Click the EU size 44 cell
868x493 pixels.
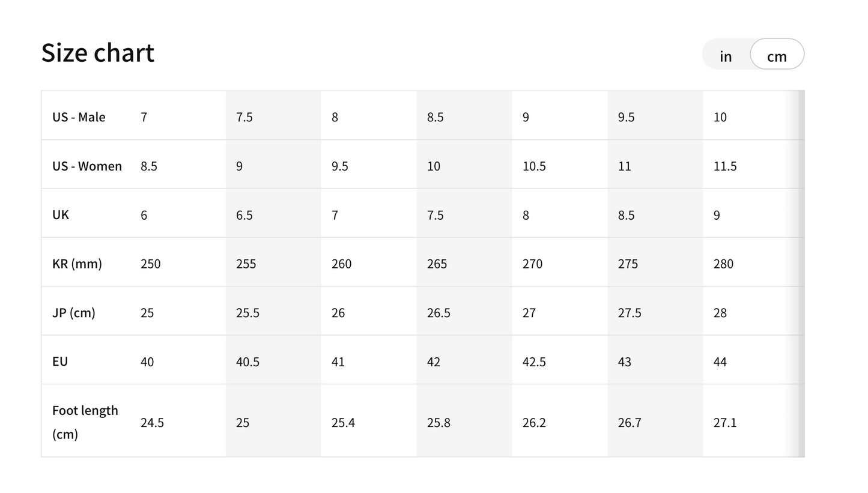pyautogui.click(x=751, y=361)
